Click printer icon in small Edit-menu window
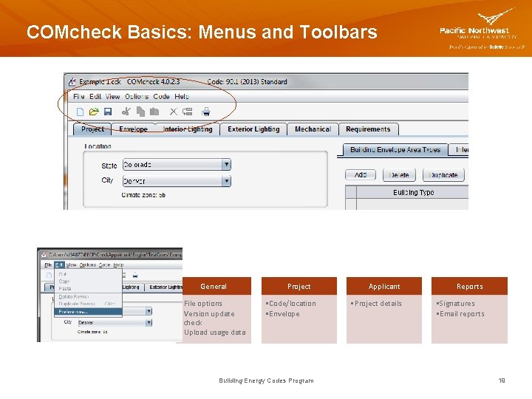The width and height of the screenshot is (532, 399). (135, 276)
